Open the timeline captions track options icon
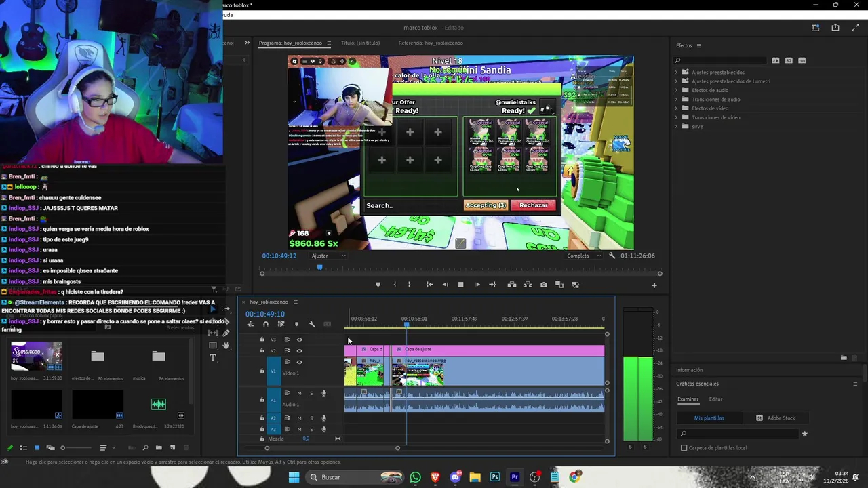868x488 pixels. coord(328,324)
